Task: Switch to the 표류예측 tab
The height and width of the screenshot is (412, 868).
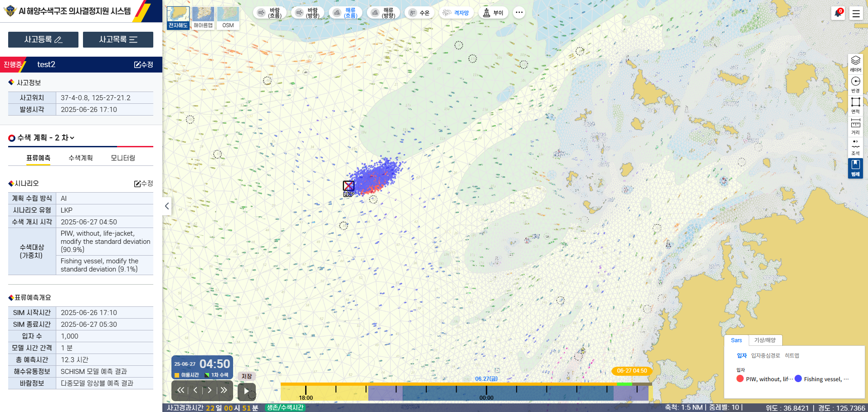Action: tap(38, 158)
